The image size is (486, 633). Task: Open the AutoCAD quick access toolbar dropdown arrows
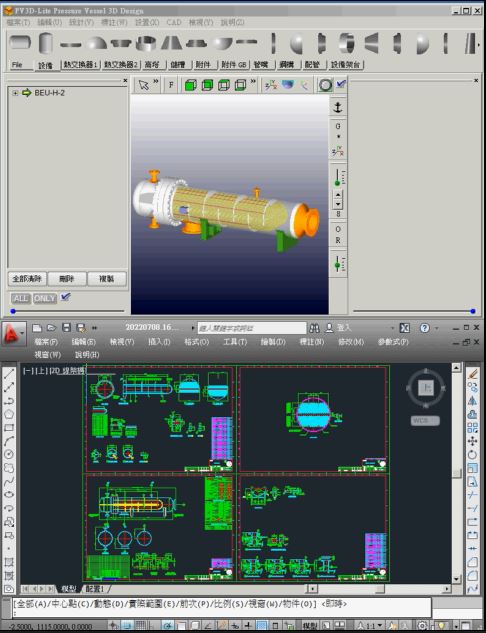pos(95,328)
